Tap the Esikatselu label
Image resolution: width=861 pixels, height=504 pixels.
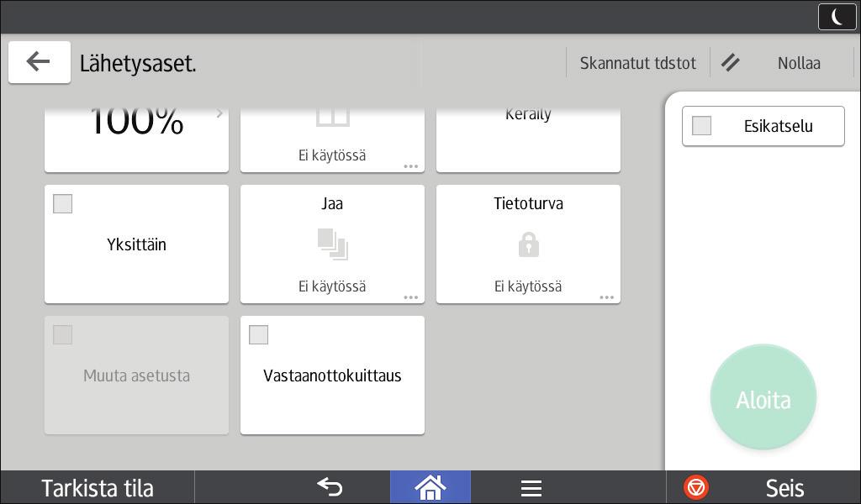click(x=778, y=126)
